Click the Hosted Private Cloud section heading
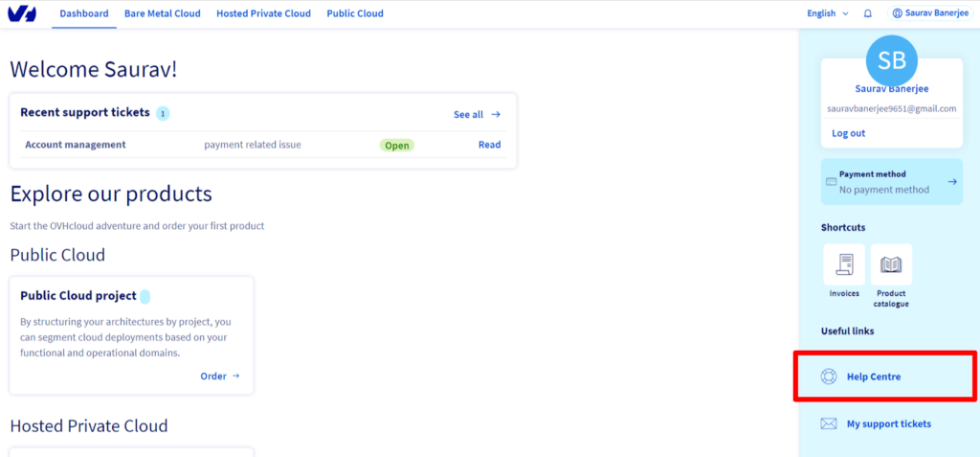Screen dimensions: 980x457 coord(89,426)
